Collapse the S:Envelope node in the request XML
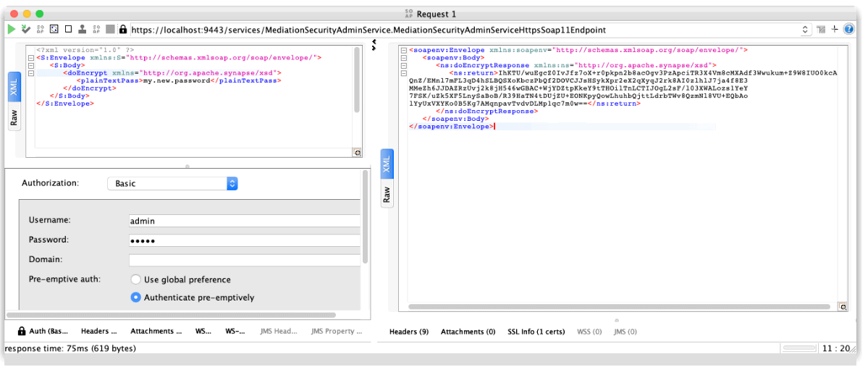 tap(30, 58)
